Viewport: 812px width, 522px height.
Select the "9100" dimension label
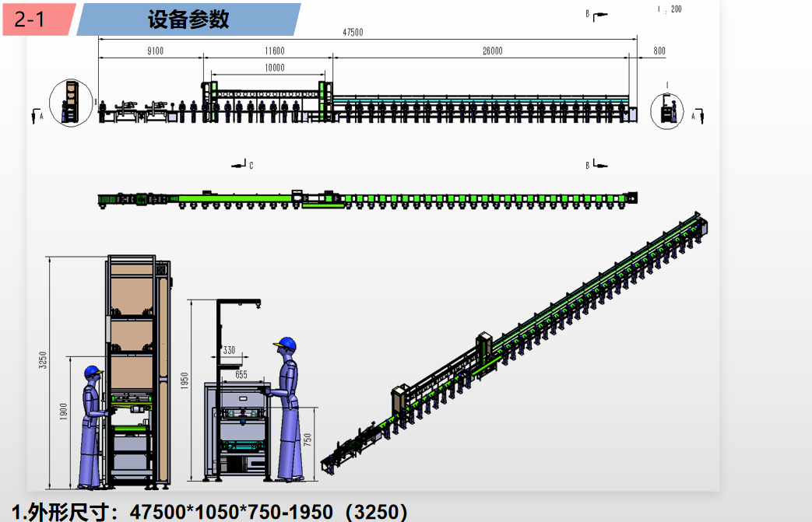(x=156, y=51)
